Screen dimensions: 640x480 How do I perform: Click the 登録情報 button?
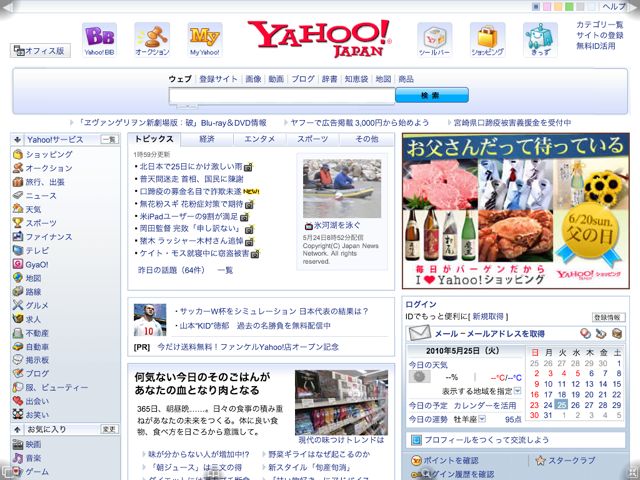(609, 317)
